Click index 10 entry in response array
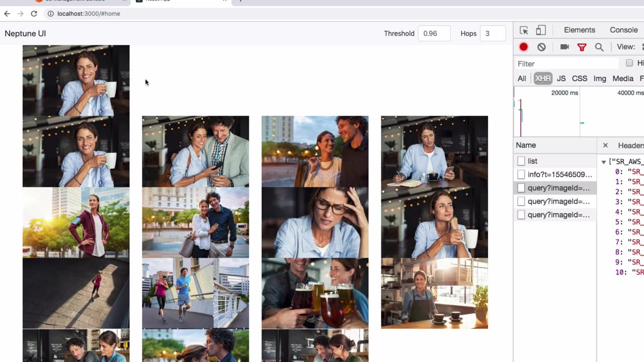The width and height of the screenshot is (644, 362). click(x=629, y=272)
